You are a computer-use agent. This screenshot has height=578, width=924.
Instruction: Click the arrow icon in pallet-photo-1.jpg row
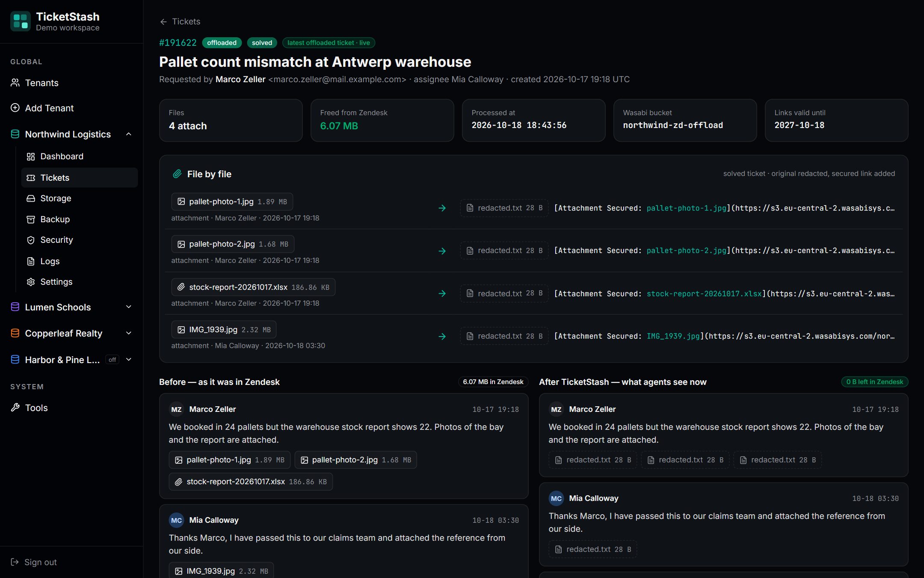[x=442, y=208]
